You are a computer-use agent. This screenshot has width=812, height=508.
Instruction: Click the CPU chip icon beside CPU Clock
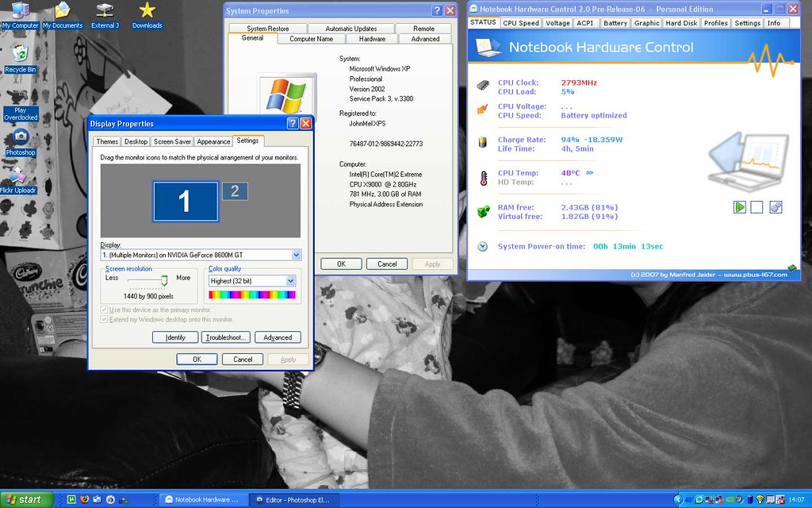[483, 84]
